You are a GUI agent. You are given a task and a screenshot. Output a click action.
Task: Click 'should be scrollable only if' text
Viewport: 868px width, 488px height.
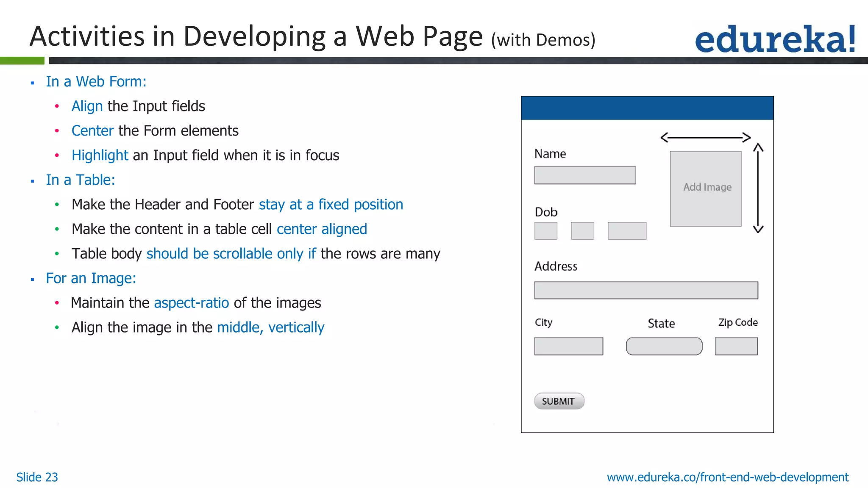coord(231,253)
